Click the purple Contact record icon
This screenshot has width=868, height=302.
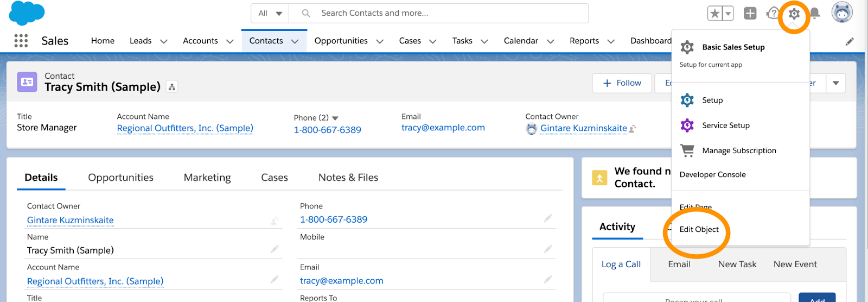27,82
